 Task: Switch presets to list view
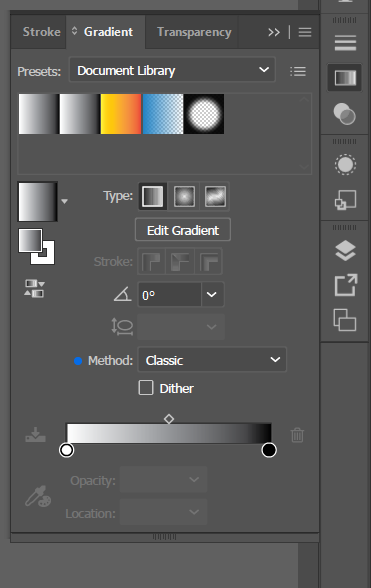tap(298, 71)
